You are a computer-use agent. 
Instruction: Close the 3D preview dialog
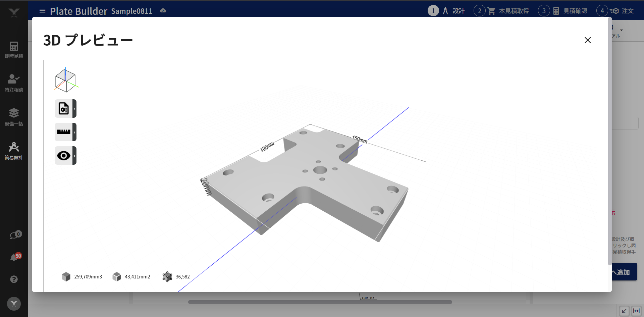[x=588, y=40]
